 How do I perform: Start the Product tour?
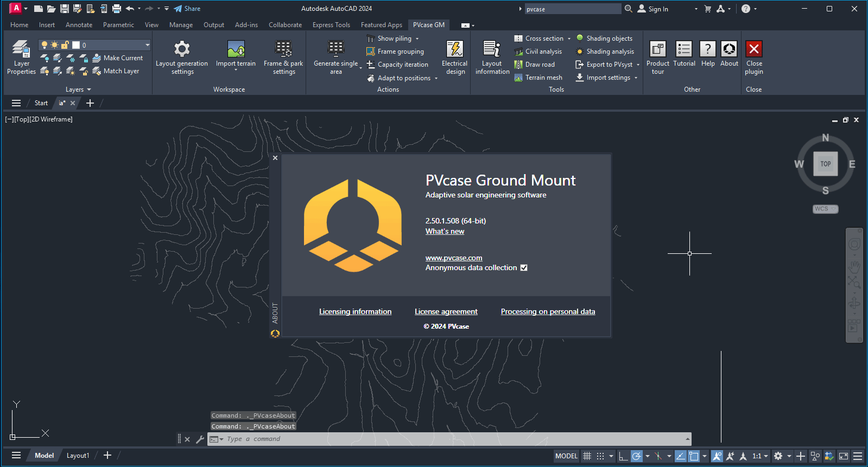(658, 57)
